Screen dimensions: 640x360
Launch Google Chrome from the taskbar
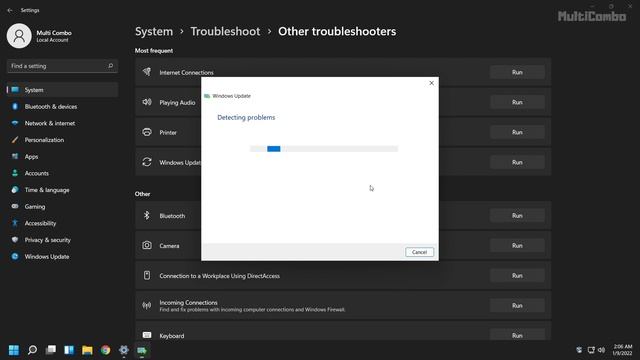tap(105, 350)
